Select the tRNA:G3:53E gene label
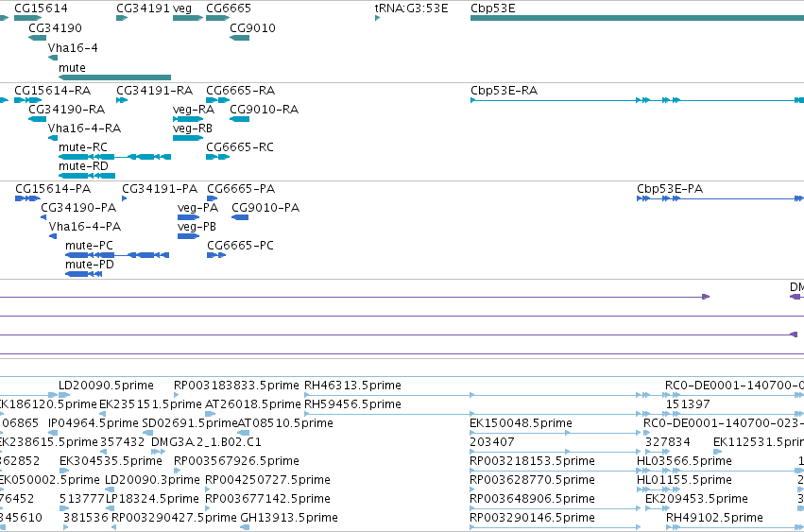Screen dimensions: 804x532 411,9
